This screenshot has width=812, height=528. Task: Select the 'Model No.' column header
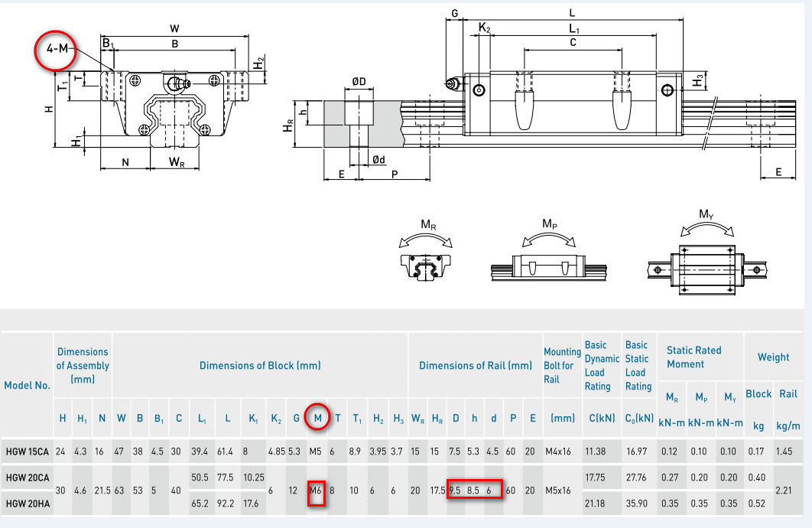point(27,385)
